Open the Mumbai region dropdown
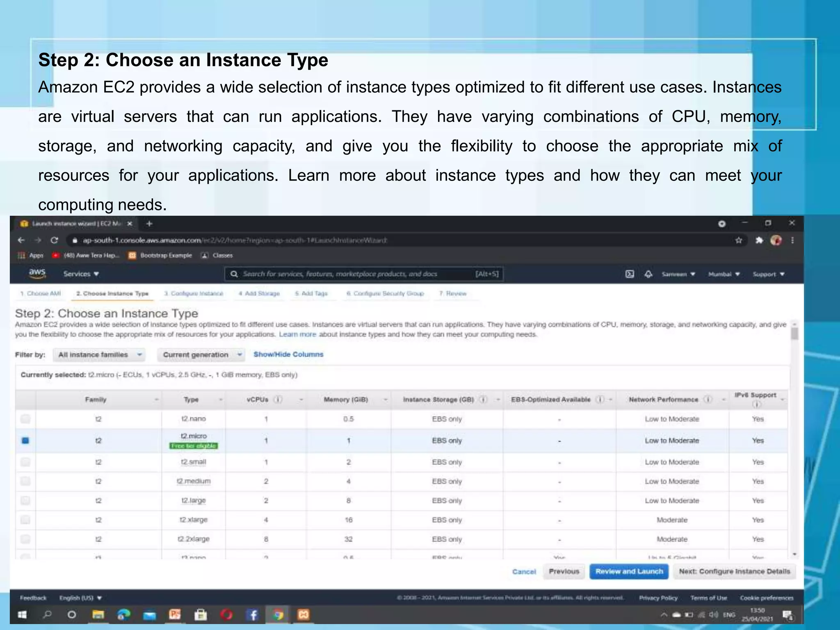The image size is (840, 630). coord(724,274)
